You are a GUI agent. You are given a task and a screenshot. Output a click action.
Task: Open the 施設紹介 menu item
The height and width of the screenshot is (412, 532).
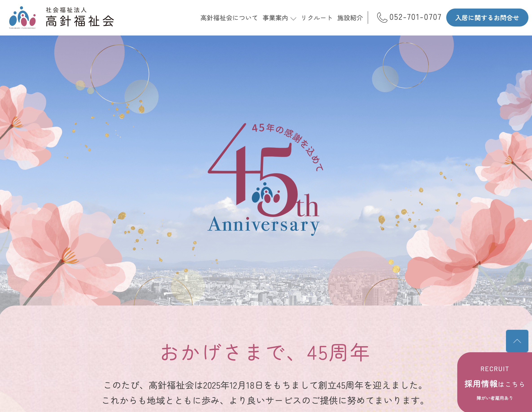350,18
